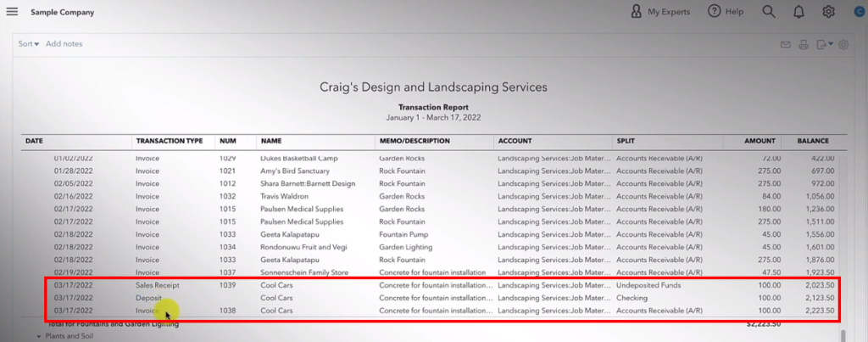
Task: Click the search magnifier icon
Action: 768,12
